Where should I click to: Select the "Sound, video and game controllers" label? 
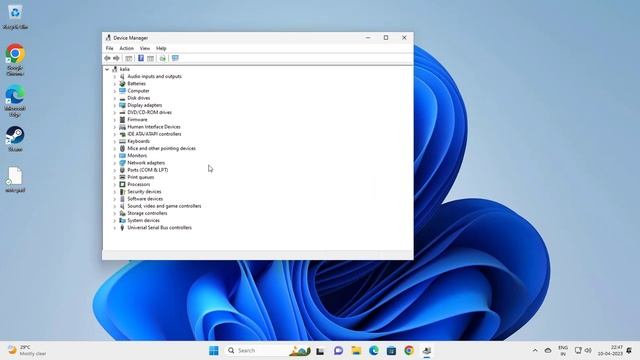coord(164,206)
